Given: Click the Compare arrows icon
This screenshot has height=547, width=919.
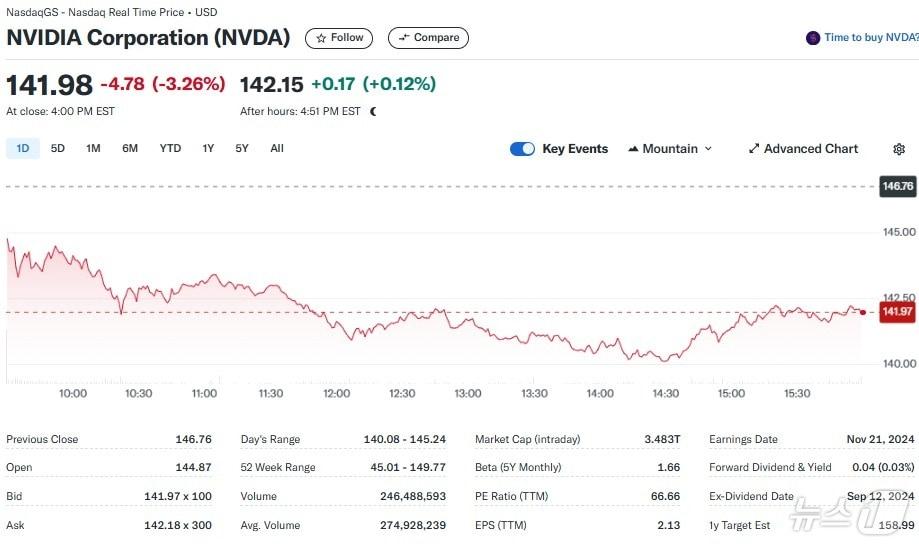Looking at the screenshot, I should pos(404,38).
